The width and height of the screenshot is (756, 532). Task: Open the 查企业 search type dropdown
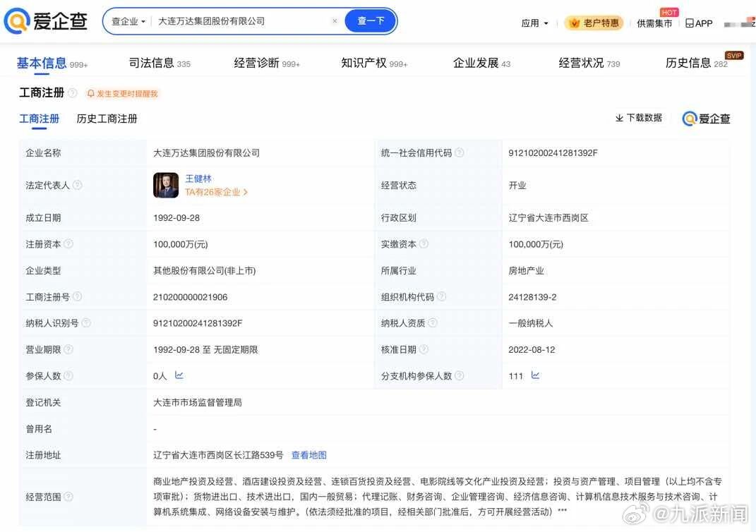[x=128, y=21]
